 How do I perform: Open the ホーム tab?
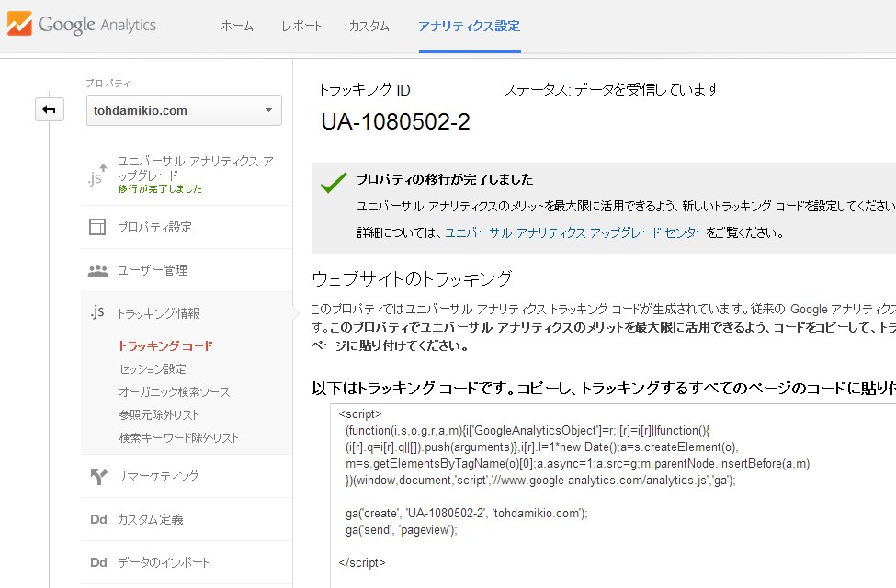[x=237, y=28]
